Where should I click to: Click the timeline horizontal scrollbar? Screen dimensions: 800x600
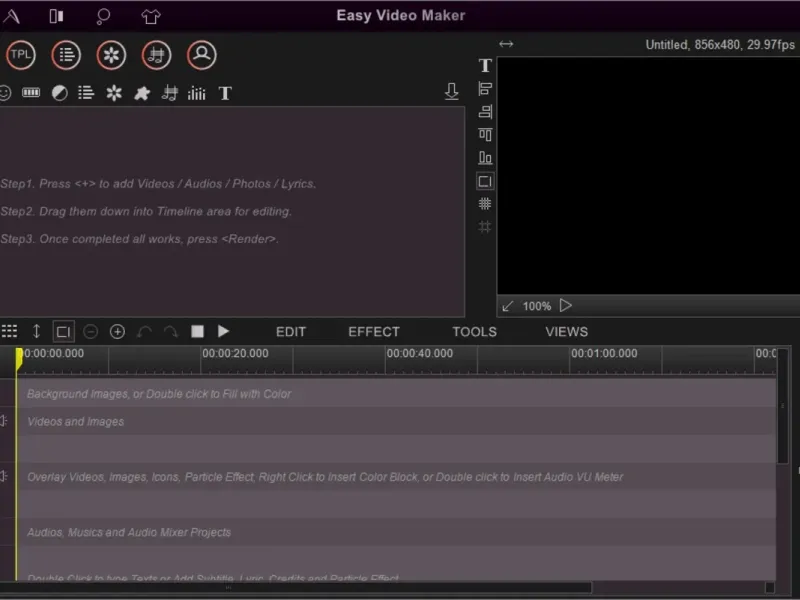click(296, 588)
